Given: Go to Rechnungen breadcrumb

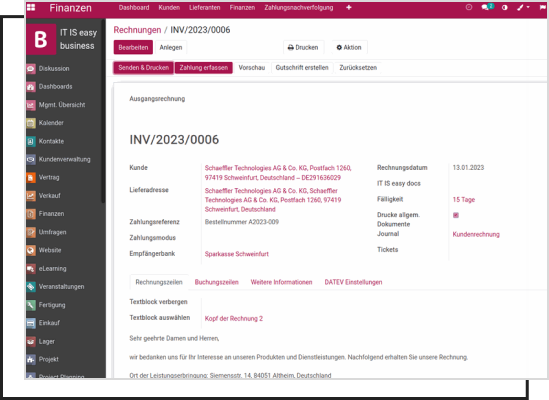Looking at the screenshot, I should (x=137, y=30).
